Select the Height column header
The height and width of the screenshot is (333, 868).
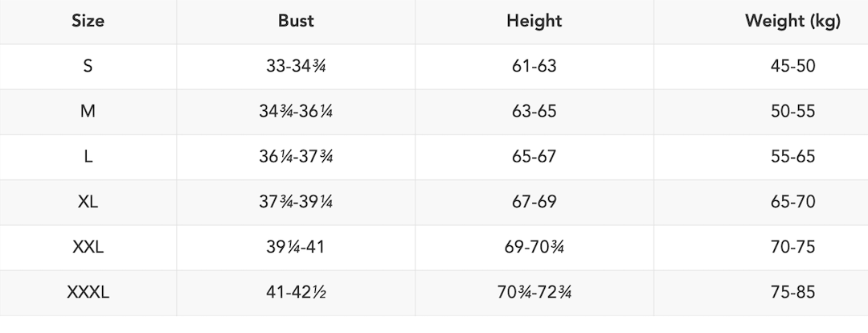click(534, 22)
